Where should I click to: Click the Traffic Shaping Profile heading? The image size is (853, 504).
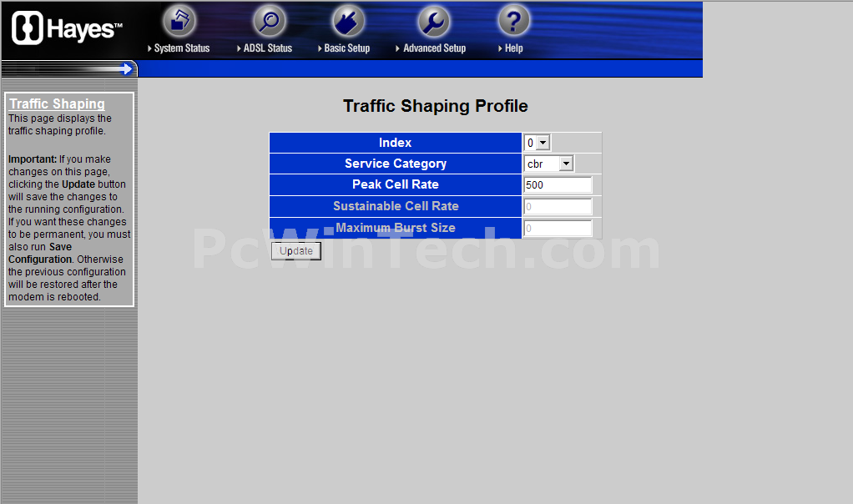pyautogui.click(x=435, y=106)
